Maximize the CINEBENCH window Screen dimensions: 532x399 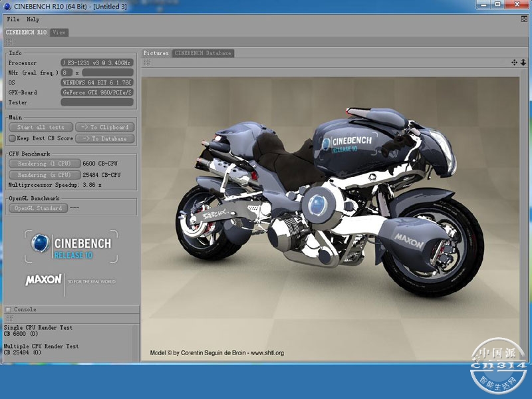pyautogui.click(x=497, y=5)
